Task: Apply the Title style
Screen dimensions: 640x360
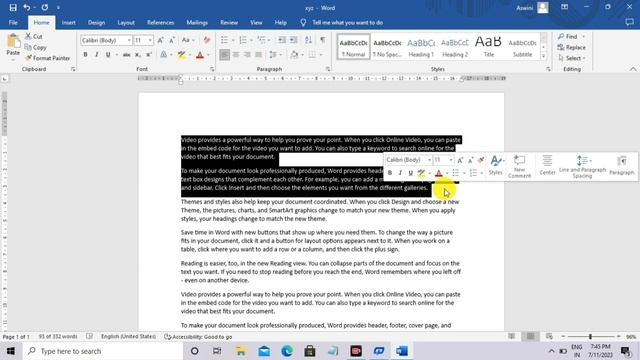Action: 489,47
